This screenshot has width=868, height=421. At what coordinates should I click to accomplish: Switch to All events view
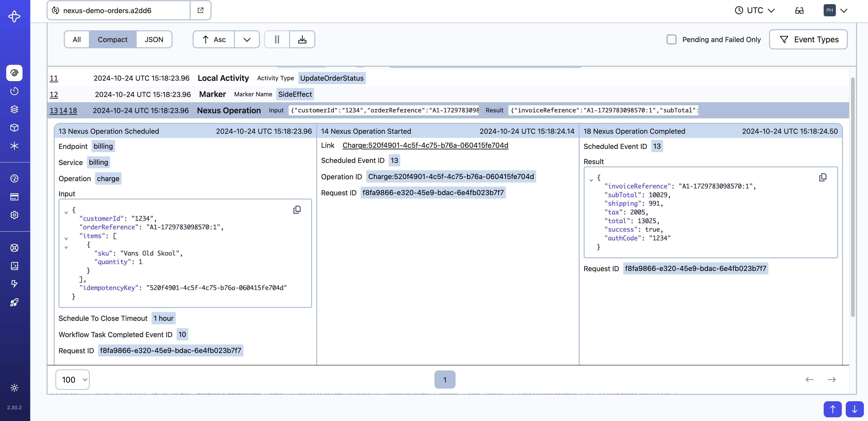click(x=77, y=40)
